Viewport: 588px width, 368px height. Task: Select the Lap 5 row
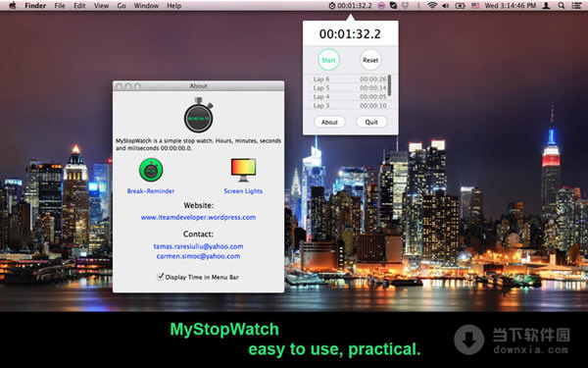coord(350,88)
